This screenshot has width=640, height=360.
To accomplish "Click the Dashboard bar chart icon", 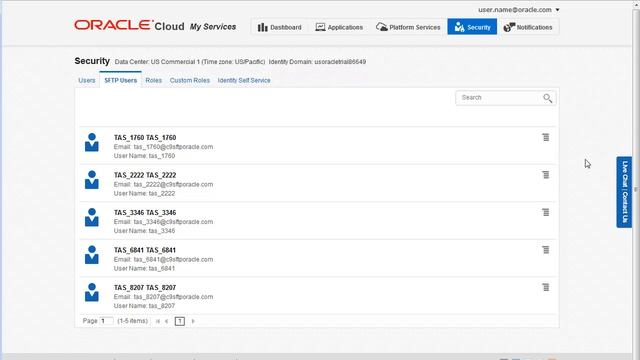I will tap(262, 27).
